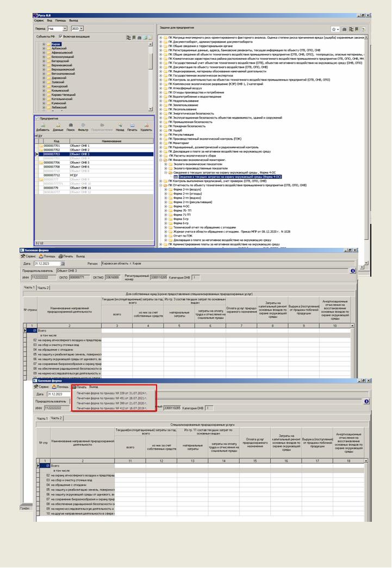Toggle the 'Включая входящие' checkbox
392x568 pixels.
(x=61, y=36)
